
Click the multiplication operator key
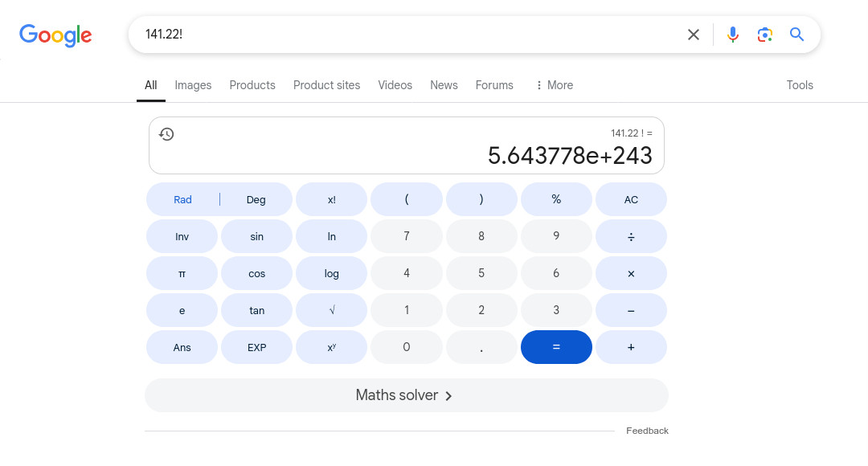pyautogui.click(x=631, y=273)
